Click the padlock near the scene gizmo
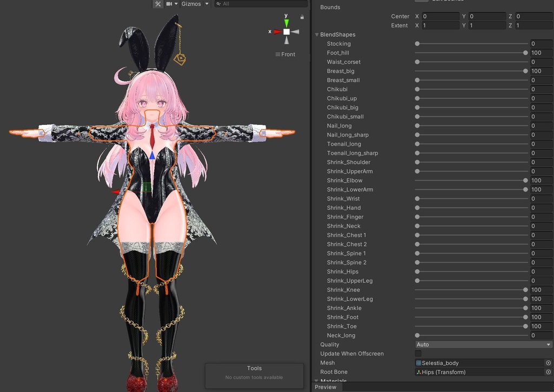 301,17
